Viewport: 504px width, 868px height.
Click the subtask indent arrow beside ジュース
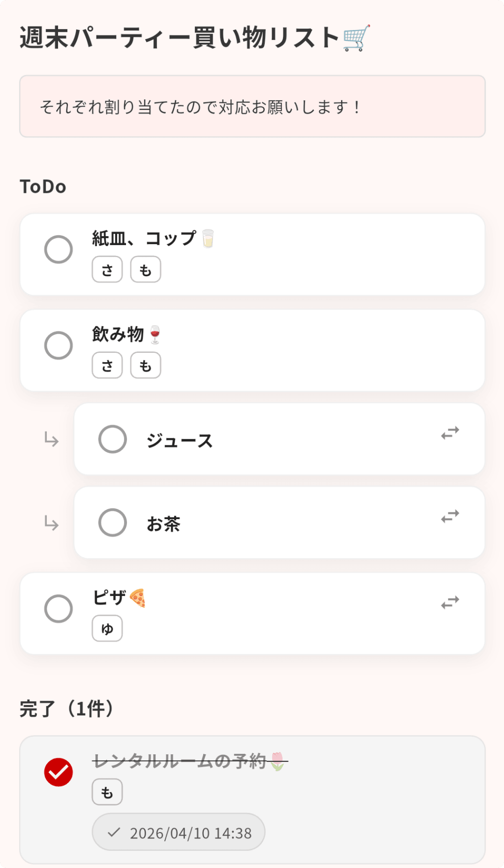[51, 439]
